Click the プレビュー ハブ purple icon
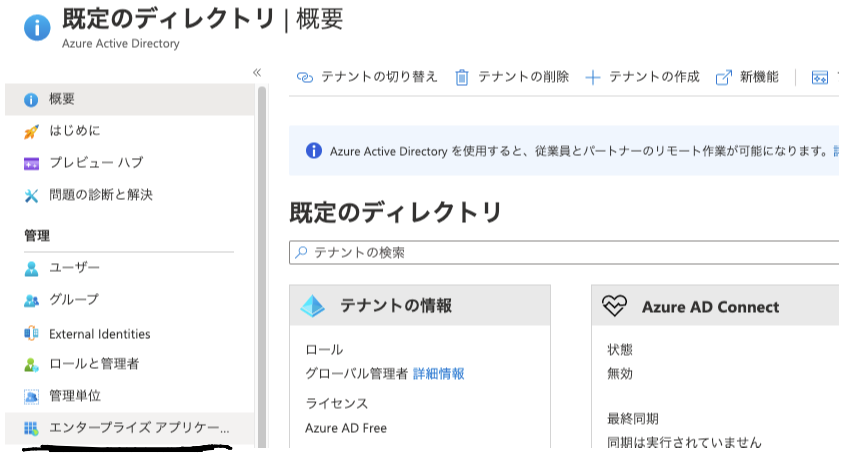The image size is (843, 457). 31,163
